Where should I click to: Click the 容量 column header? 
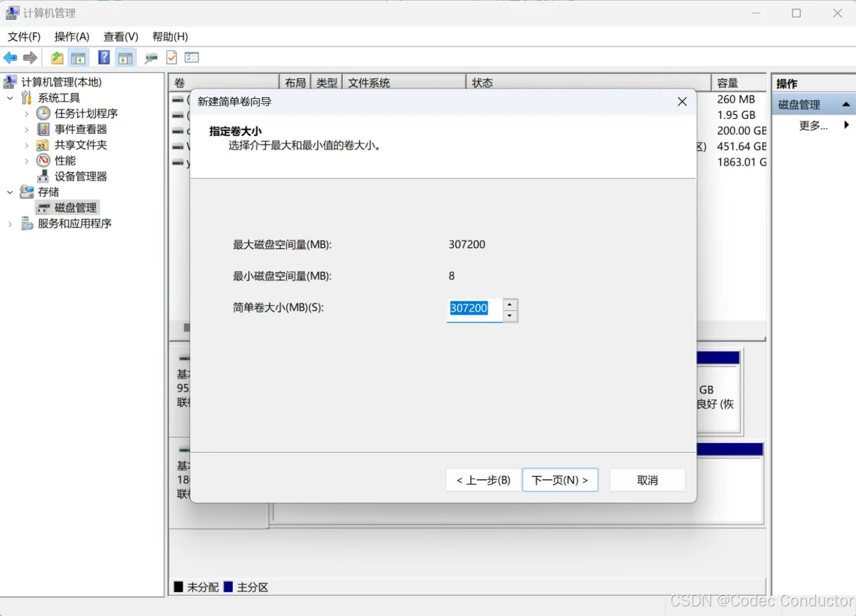(x=739, y=82)
